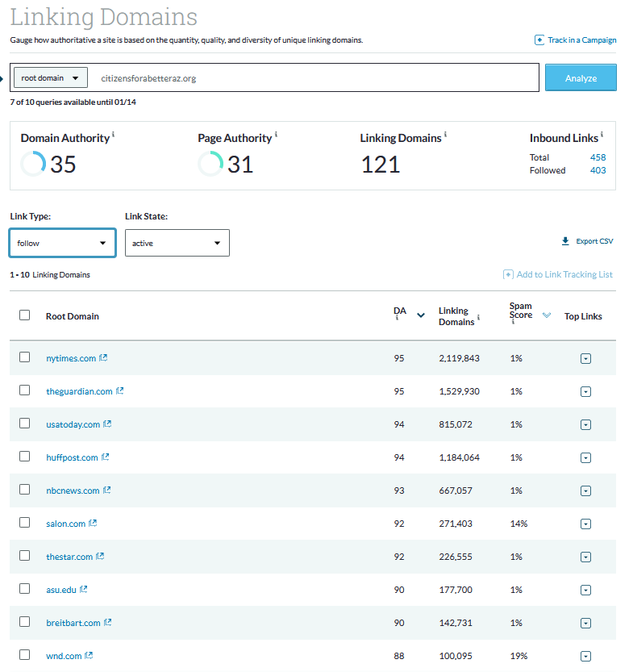
Task: Expand Top Links for theguardian.com
Action: pyautogui.click(x=585, y=392)
